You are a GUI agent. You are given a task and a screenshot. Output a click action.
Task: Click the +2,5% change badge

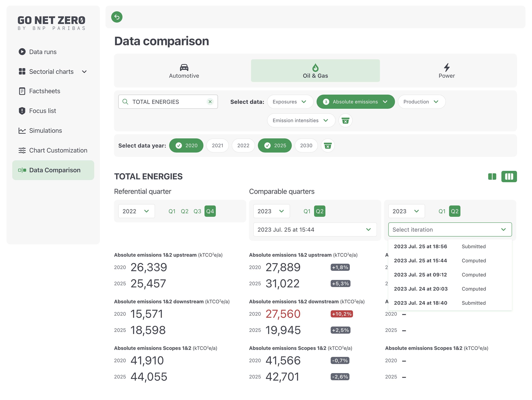340,330
